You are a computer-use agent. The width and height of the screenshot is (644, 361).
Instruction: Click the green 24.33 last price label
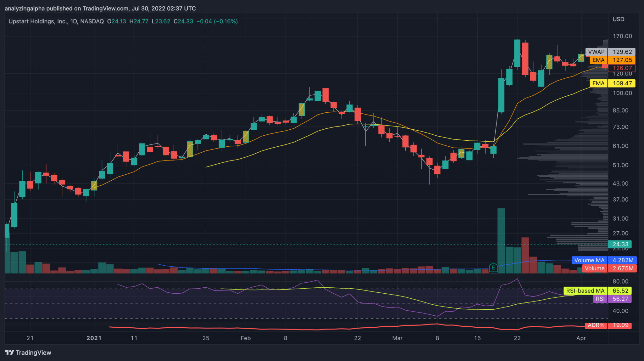[x=620, y=244]
